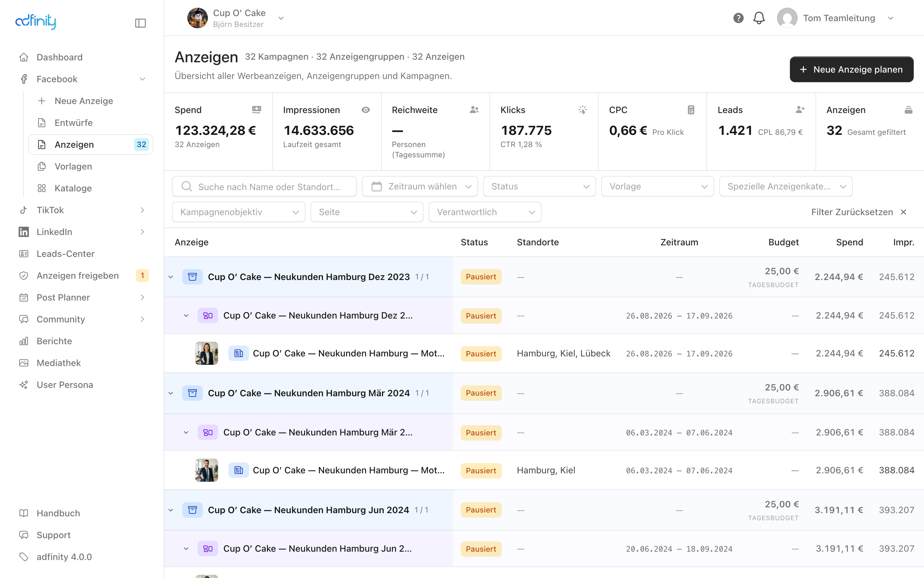Click the ad group icon for Hamburg Mär 2...
The height and width of the screenshot is (578, 924).
(208, 432)
